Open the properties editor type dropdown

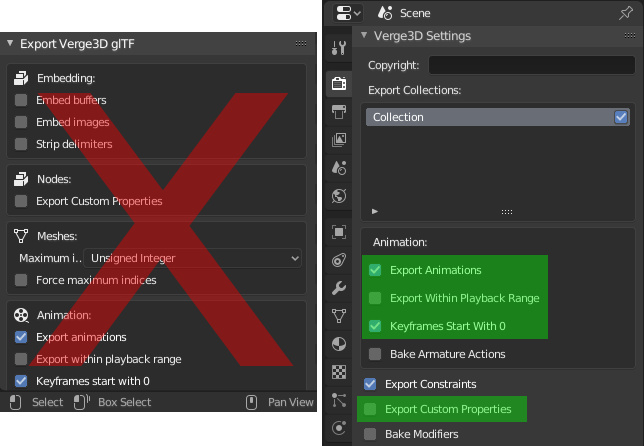tap(347, 13)
